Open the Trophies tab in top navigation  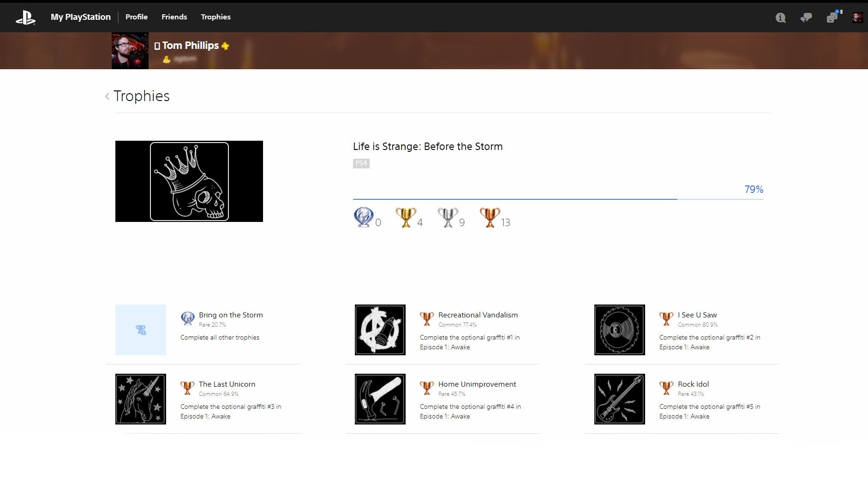pos(216,17)
